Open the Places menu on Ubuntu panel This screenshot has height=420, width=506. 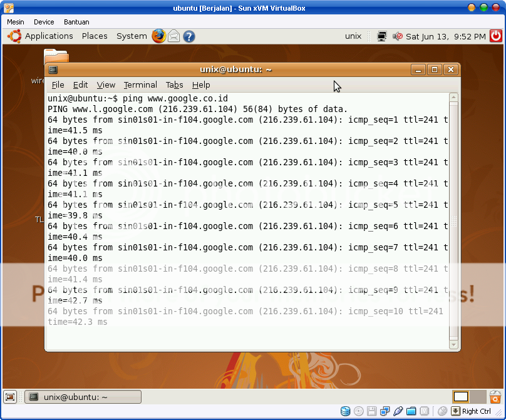[x=95, y=36]
